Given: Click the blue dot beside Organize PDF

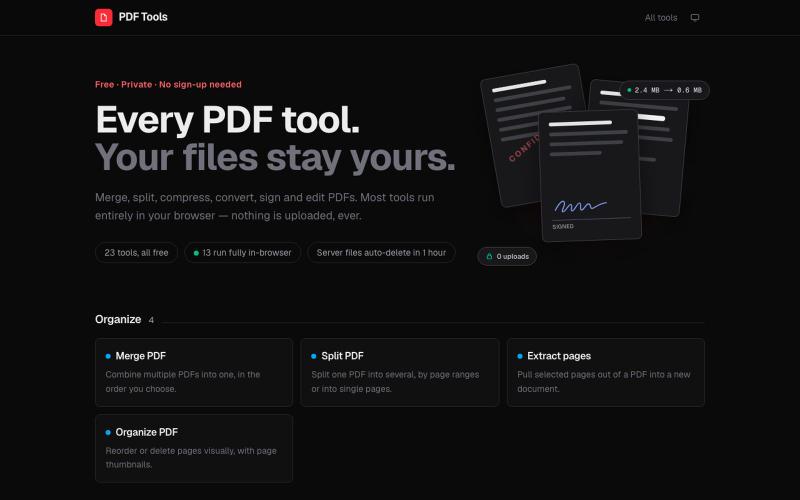Looking at the screenshot, I should pos(108,432).
